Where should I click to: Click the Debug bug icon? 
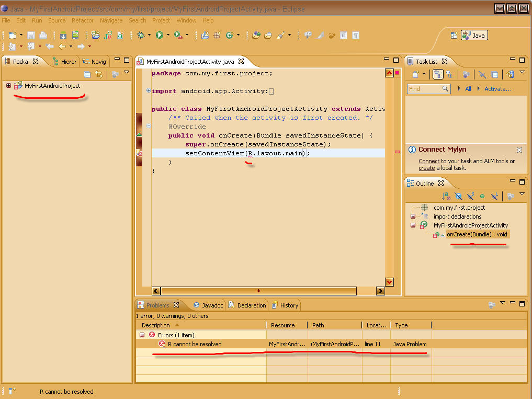[x=141, y=35]
